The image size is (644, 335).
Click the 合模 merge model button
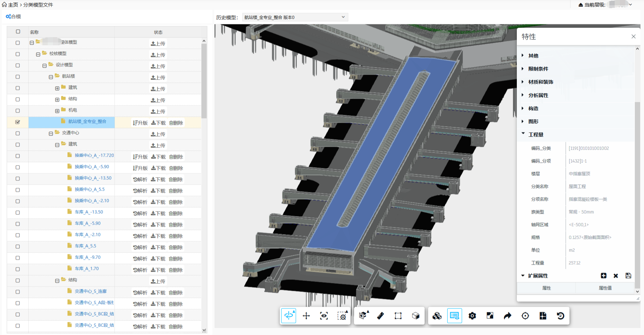tap(13, 17)
